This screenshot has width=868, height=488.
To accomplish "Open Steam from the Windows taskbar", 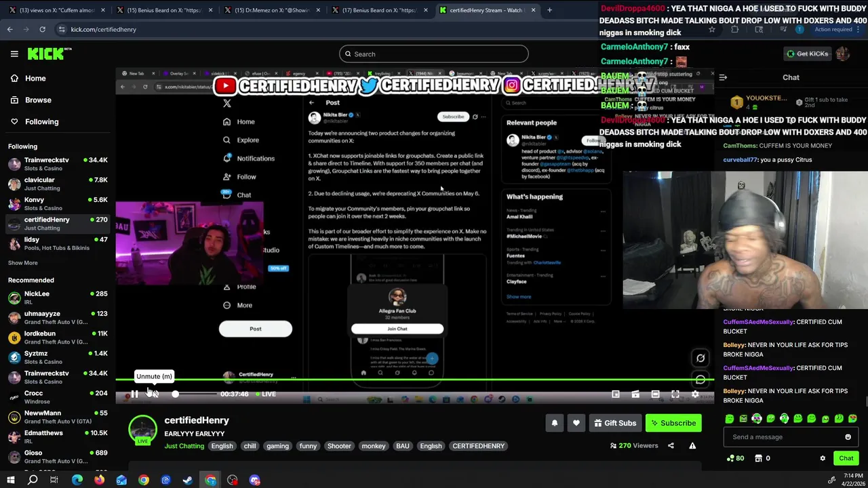I will tap(188, 480).
